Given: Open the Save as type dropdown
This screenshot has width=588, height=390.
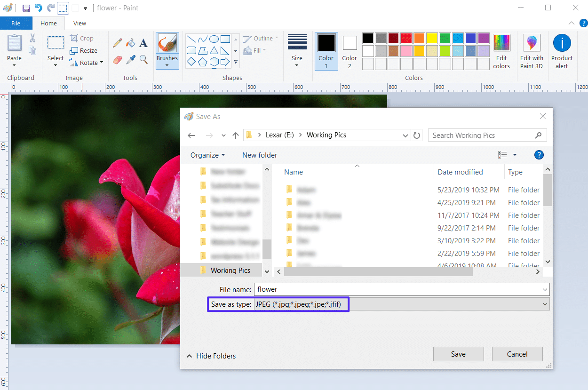Looking at the screenshot, I should [x=544, y=304].
